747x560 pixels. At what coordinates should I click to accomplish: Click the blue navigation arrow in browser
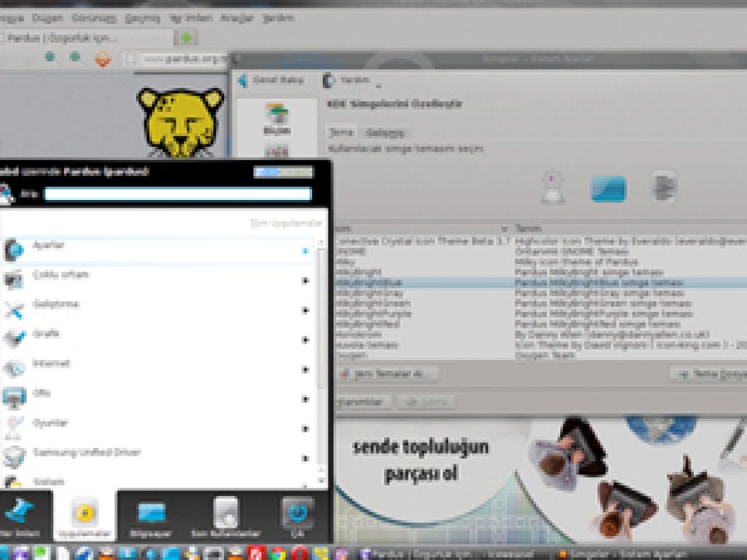pos(50,57)
